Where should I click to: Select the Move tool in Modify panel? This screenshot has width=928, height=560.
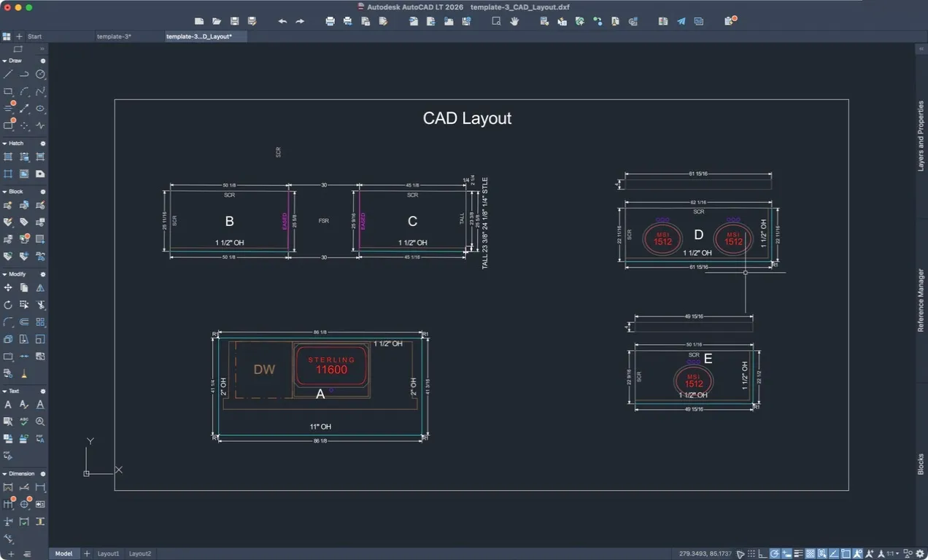pyautogui.click(x=8, y=288)
